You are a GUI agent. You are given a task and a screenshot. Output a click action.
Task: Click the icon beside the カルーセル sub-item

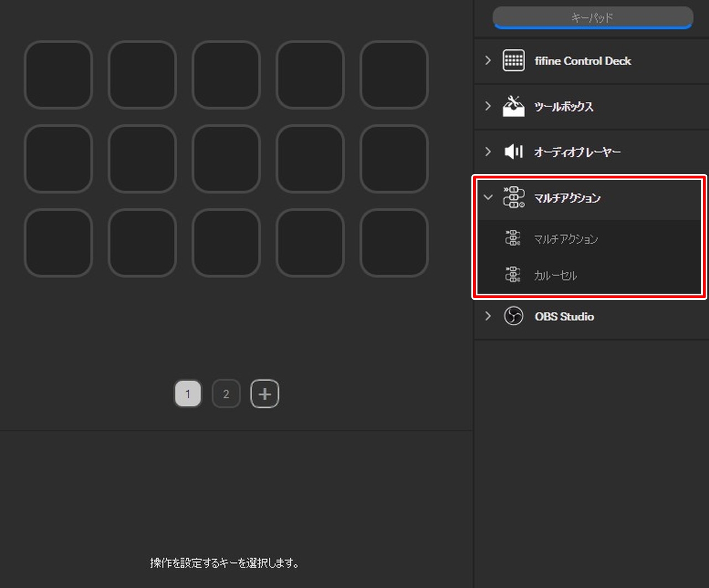512,275
